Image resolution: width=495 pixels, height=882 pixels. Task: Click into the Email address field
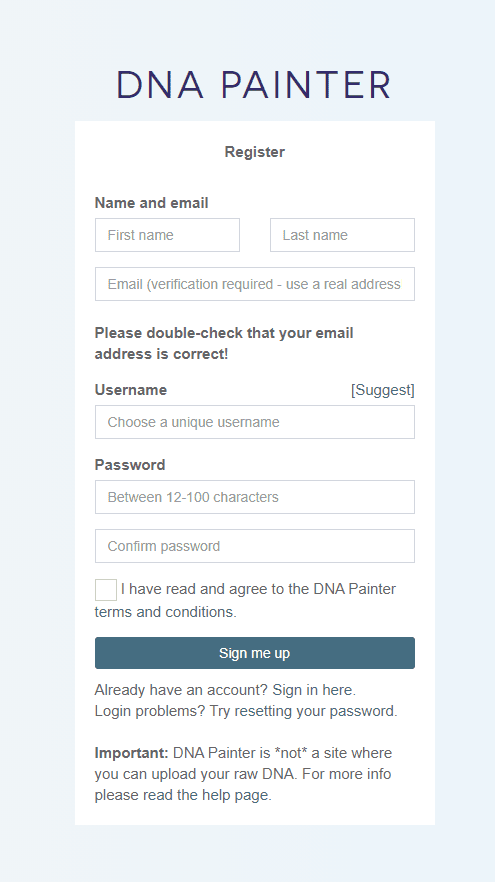click(x=255, y=284)
